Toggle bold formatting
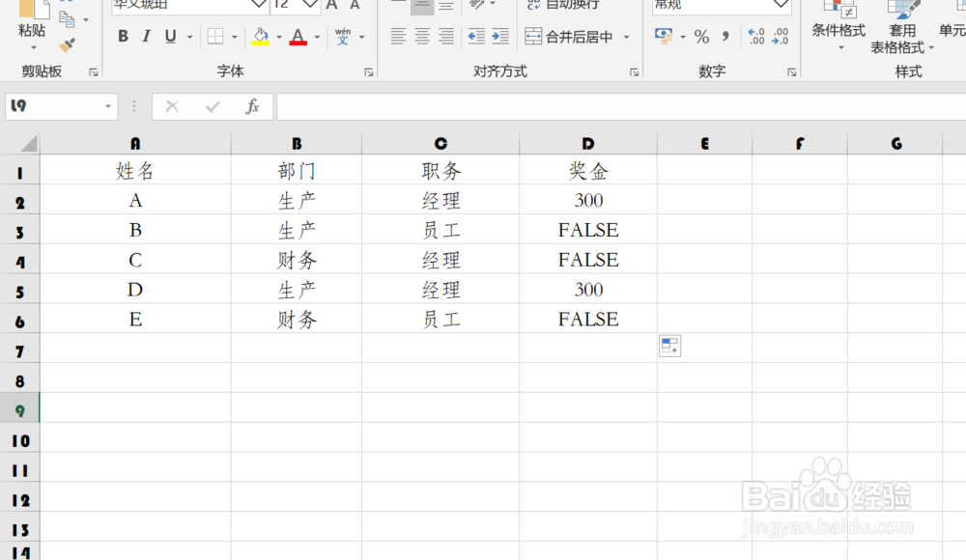966x560 pixels. click(123, 37)
